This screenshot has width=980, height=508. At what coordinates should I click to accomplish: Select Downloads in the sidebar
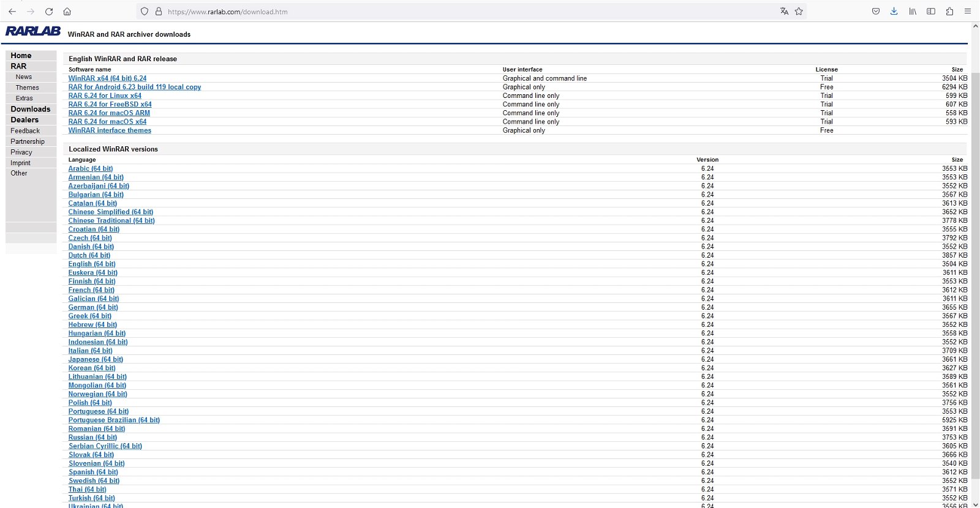coord(31,109)
